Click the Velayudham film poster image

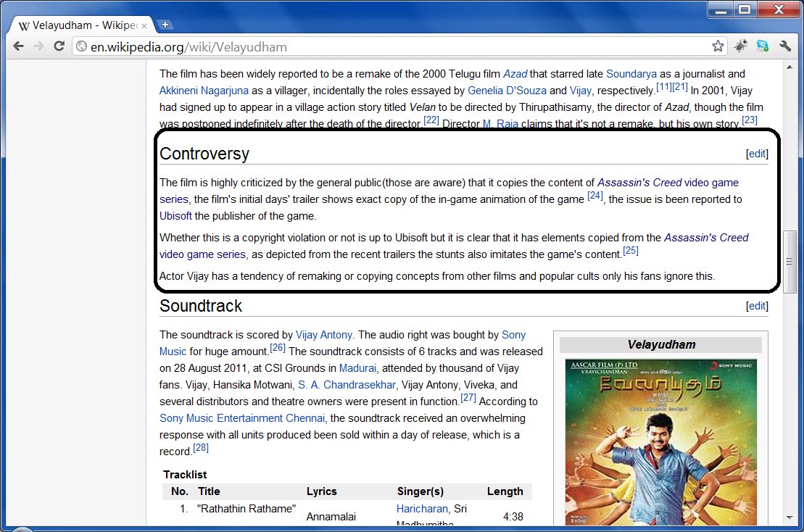coord(661,442)
